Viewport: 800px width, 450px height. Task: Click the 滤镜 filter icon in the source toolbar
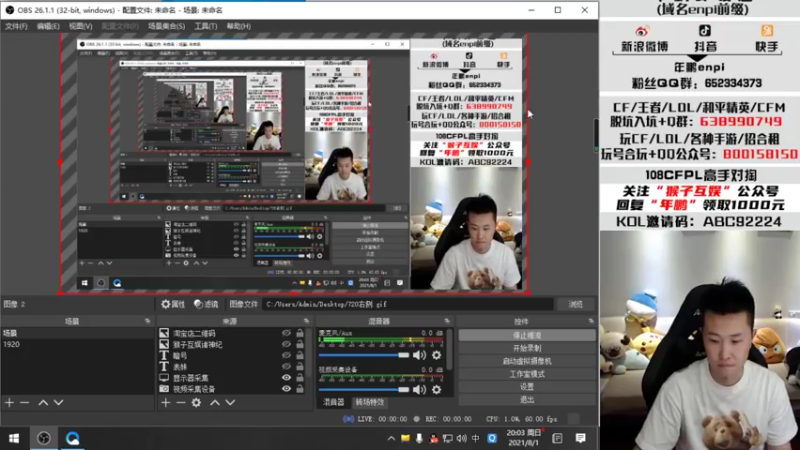click(198, 304)
